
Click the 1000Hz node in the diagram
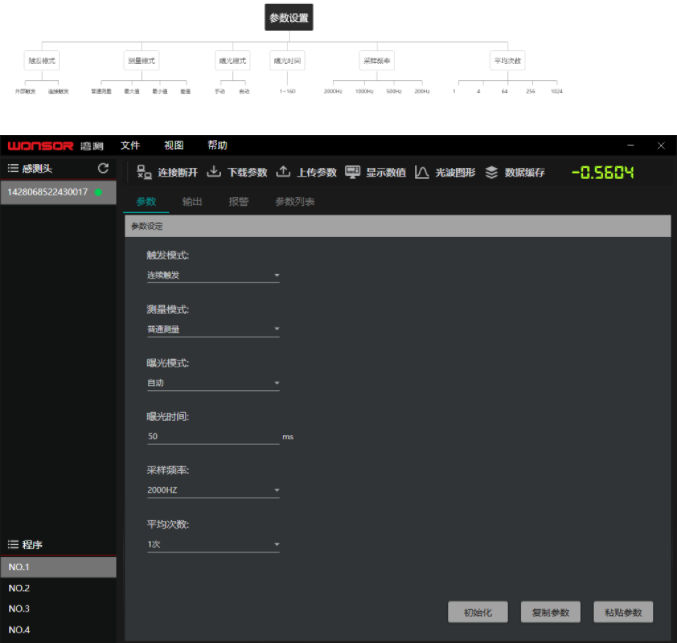(x=364, y=91)
